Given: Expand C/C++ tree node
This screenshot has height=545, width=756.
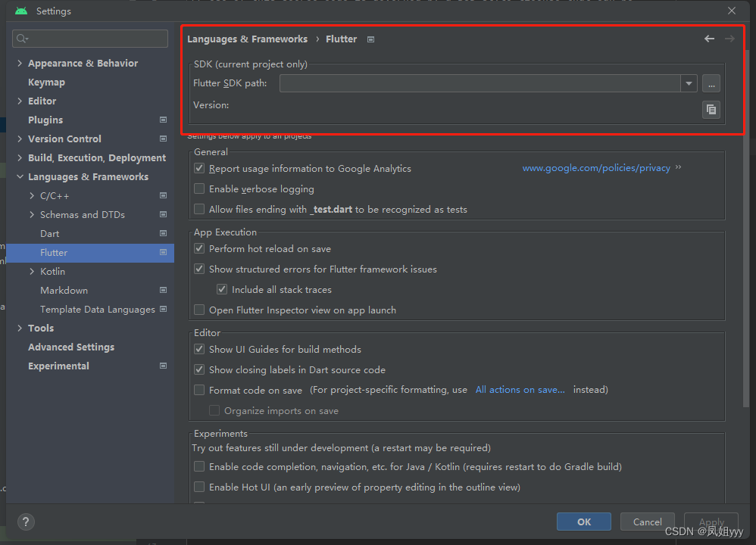Looking at the screenshot, I should coord(32,195).
